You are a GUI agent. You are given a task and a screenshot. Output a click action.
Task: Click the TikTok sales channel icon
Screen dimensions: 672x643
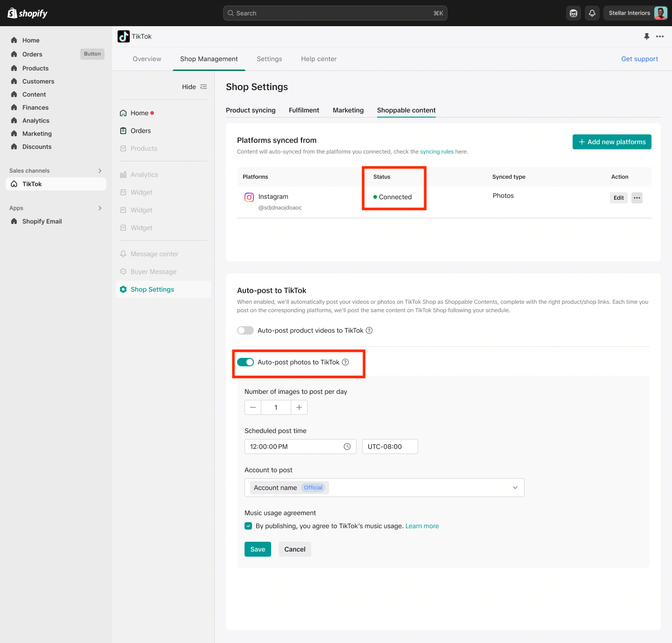(14, 184)
